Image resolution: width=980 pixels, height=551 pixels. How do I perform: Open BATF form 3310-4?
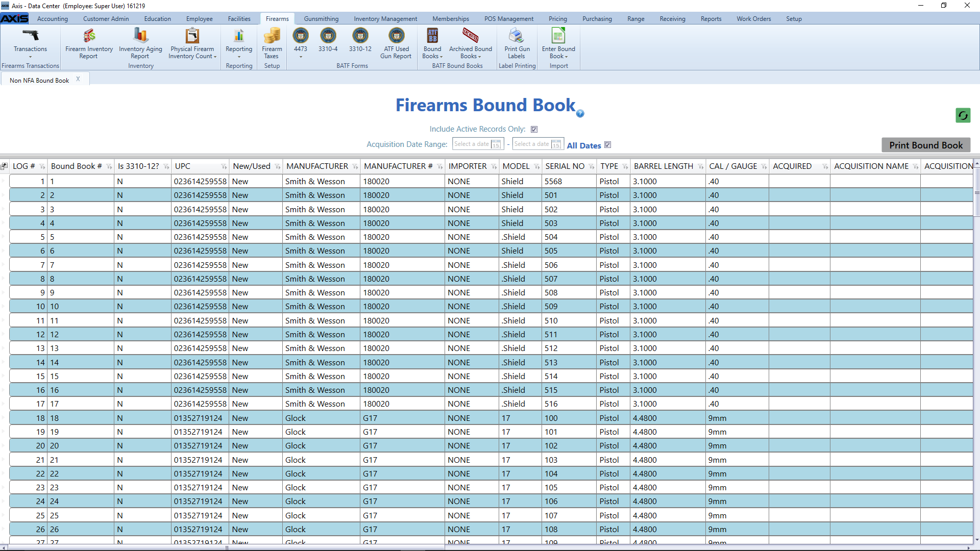[328, 40]
